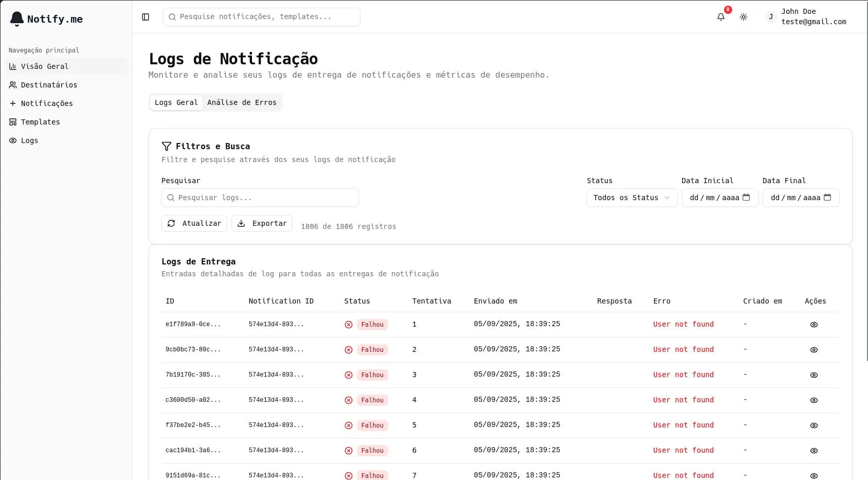View details of log f37be2e2-b45
The width and height of the screenshot is (868, 480).
tap(814, 425)
